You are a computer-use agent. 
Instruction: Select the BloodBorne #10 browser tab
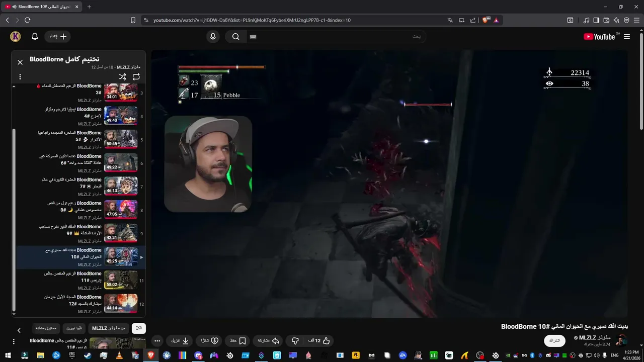[43, 7]
